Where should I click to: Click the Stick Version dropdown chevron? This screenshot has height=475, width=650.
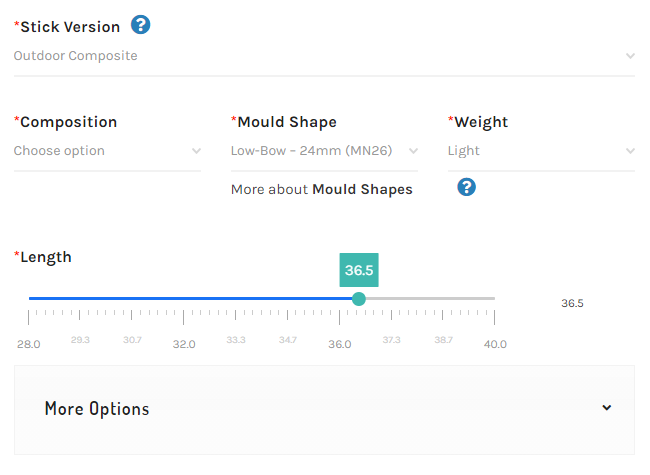[x=630, y=56]
